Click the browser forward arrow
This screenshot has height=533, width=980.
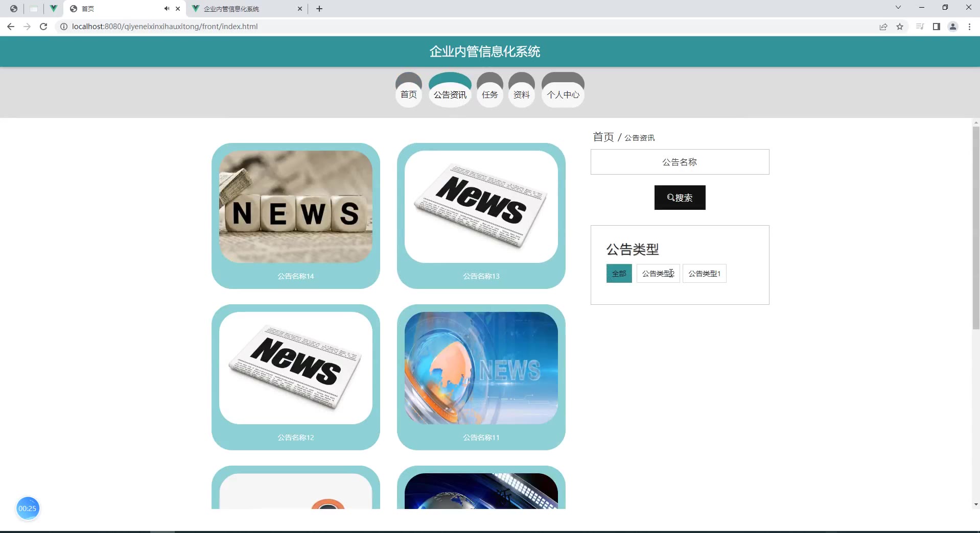point(27,27)
